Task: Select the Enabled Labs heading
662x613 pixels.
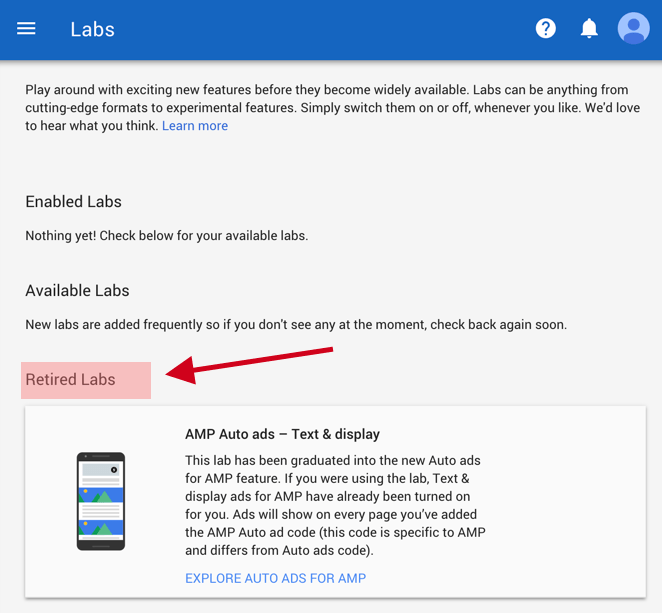Action: coord(73,201)
